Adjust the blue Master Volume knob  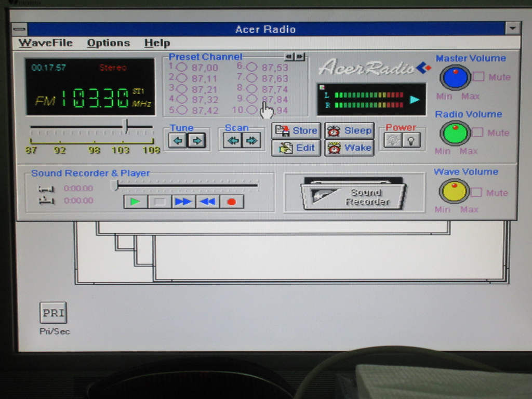pyautogui.click(x=455, y=77)
